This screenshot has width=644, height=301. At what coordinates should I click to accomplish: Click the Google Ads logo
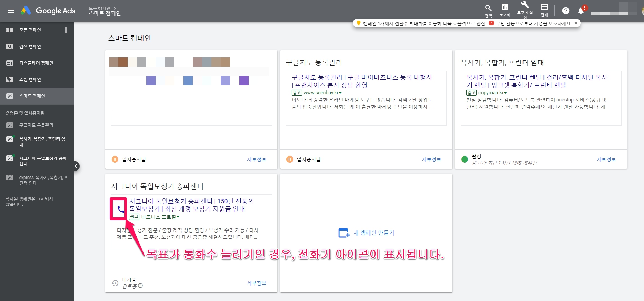click(48, 11)
